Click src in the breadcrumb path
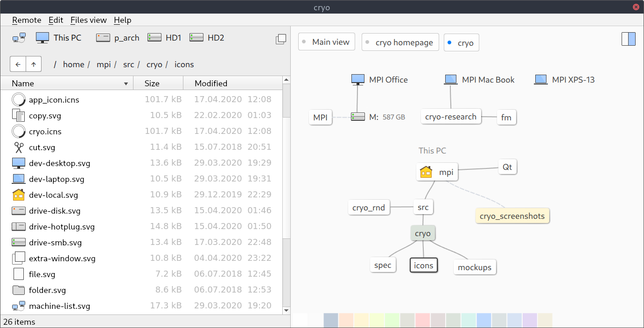 (128, 64)
